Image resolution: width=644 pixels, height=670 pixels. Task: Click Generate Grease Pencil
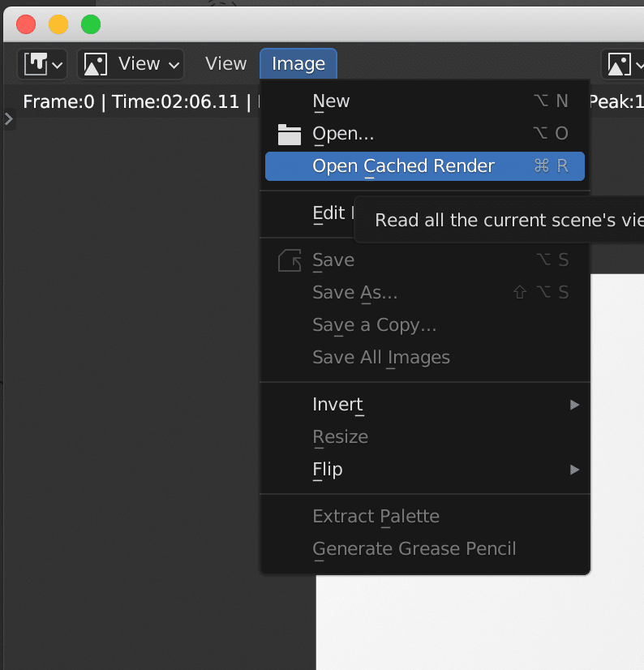point(414,549)
